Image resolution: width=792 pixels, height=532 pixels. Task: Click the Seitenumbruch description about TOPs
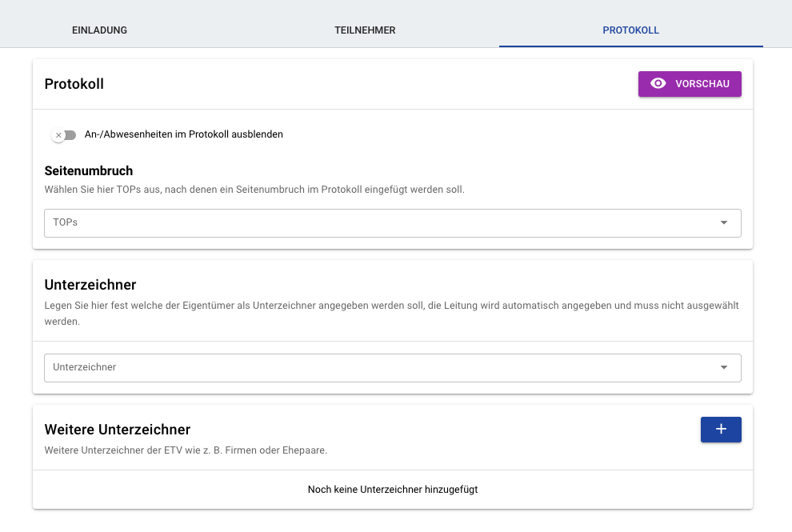[254, 190]
